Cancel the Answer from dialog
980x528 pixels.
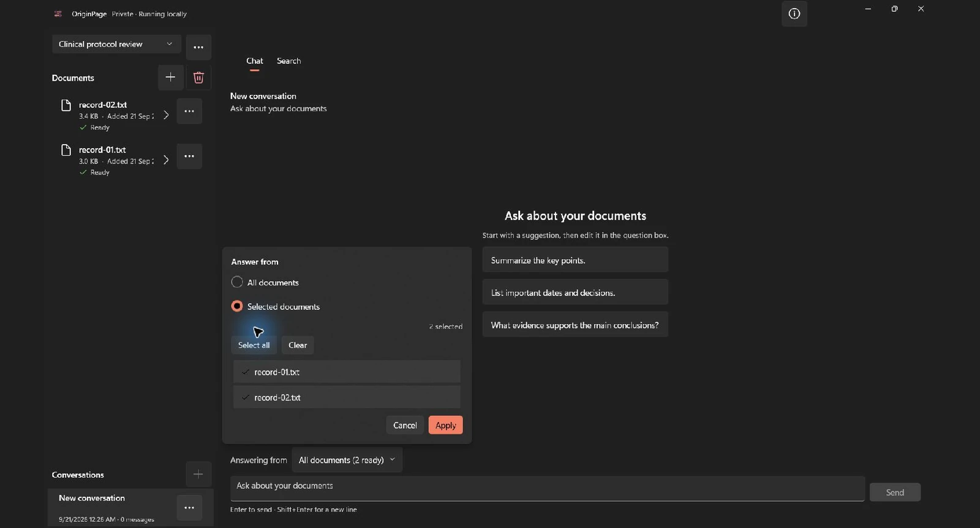tap(405, 425)
